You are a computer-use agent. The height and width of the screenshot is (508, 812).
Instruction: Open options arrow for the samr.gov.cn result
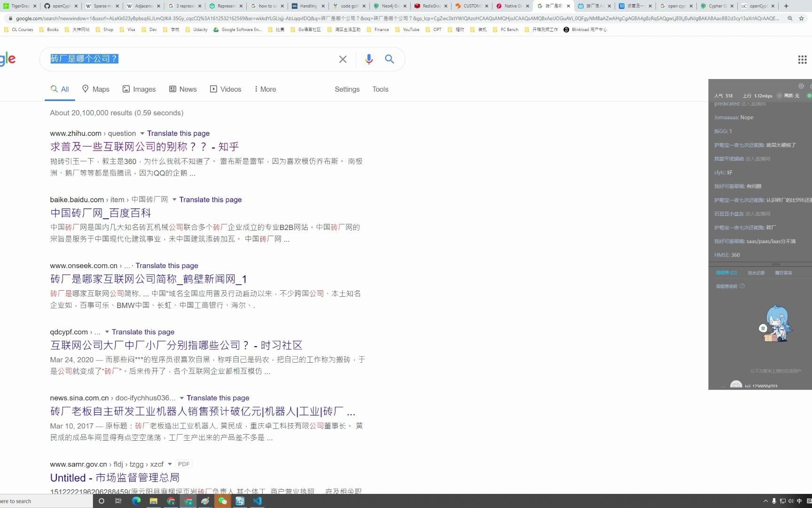point(170,464)
